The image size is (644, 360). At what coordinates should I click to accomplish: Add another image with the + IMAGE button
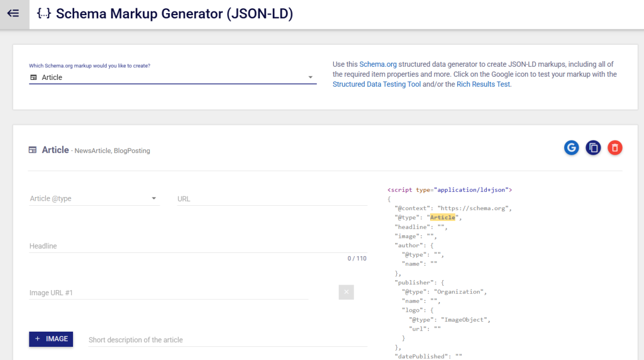51,339
